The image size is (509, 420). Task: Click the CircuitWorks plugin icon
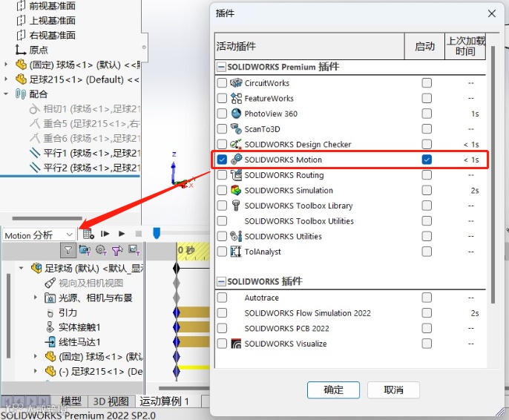[236, 83]
